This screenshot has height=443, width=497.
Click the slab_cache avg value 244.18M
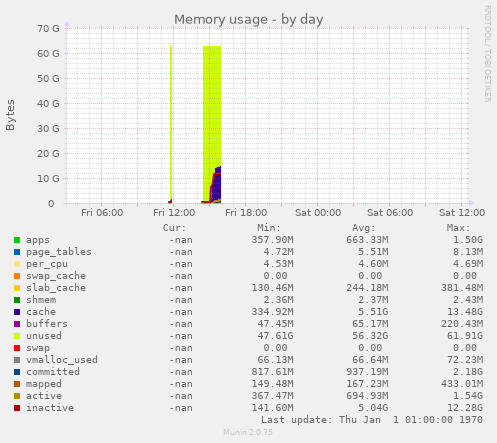367,288
